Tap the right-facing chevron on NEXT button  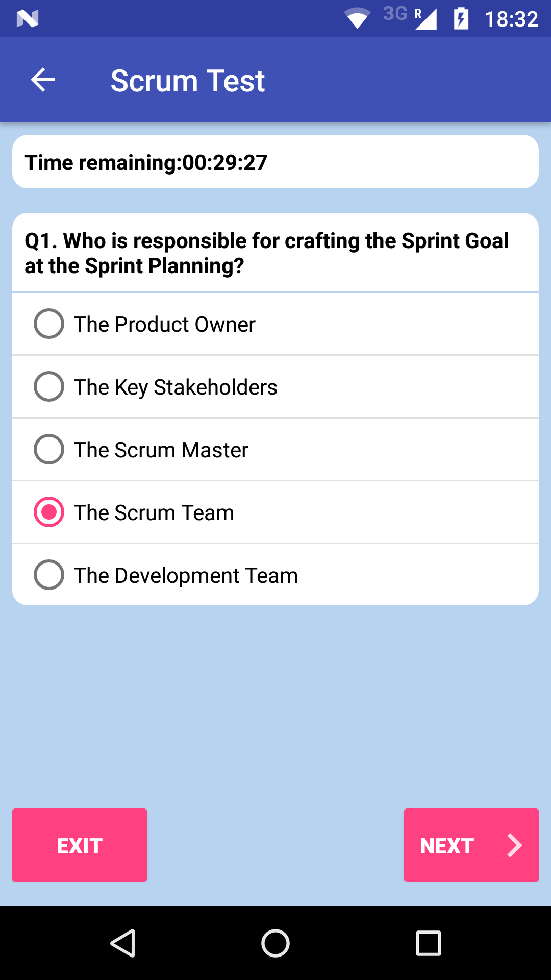click(x=514, y=845)
